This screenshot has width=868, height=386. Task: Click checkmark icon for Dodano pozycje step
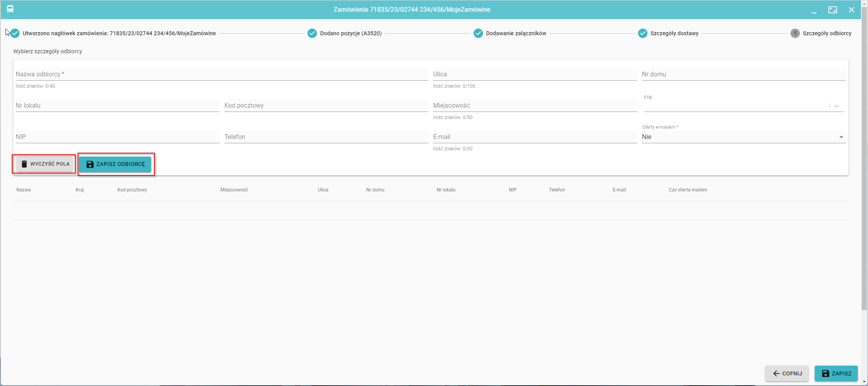[x=312, y=33]
